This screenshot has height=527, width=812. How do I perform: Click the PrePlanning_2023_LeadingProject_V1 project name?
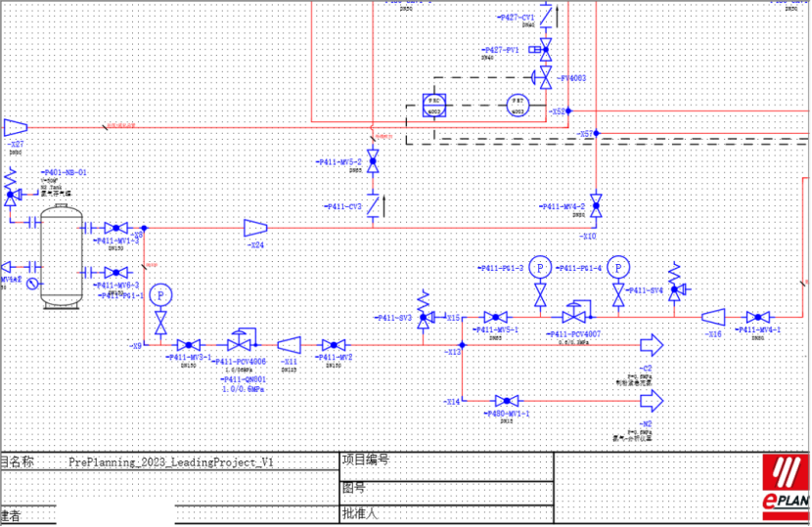click(171, 462)
